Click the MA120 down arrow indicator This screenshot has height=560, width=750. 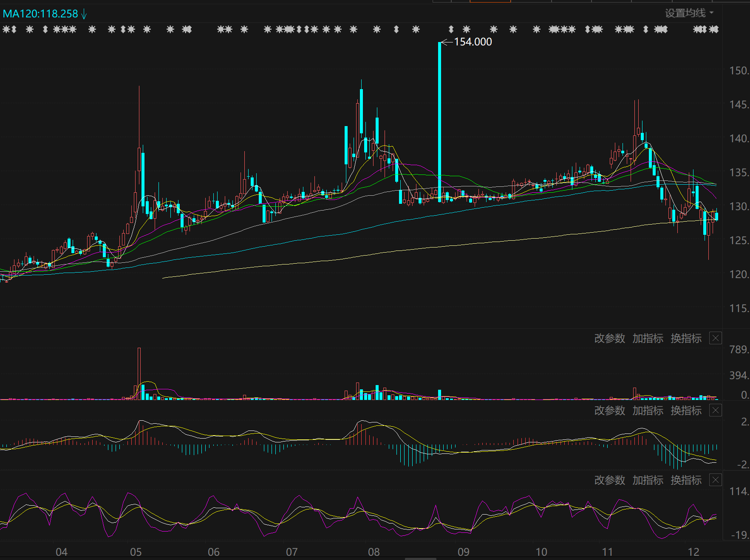(84, 14)
